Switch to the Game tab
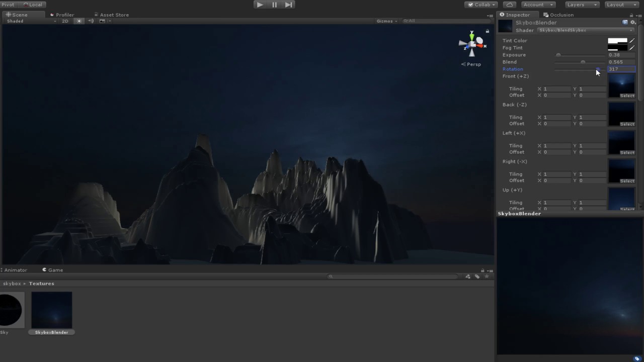This screenshot has width=644, height=362. click(52, 270)
